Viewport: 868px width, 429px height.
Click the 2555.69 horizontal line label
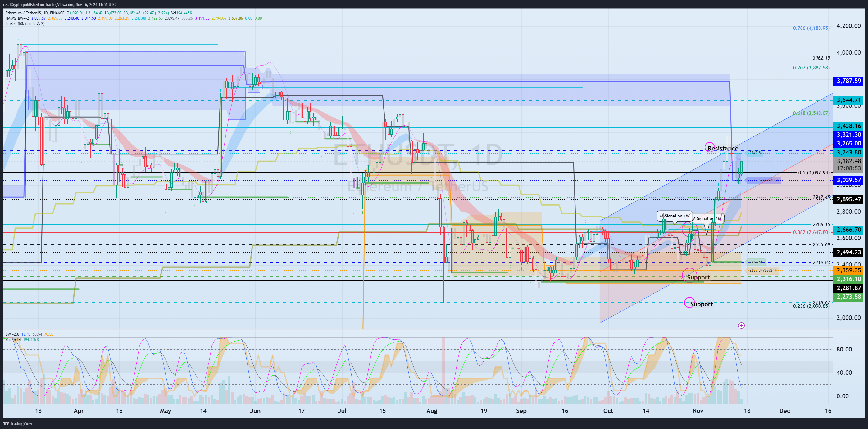click(x=821, y=245)
